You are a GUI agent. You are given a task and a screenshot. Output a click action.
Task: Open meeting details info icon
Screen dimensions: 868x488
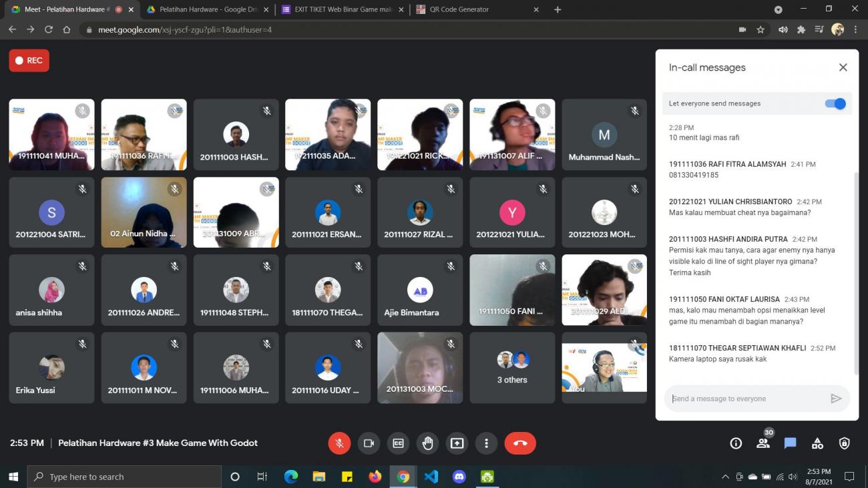click(736, 443)
